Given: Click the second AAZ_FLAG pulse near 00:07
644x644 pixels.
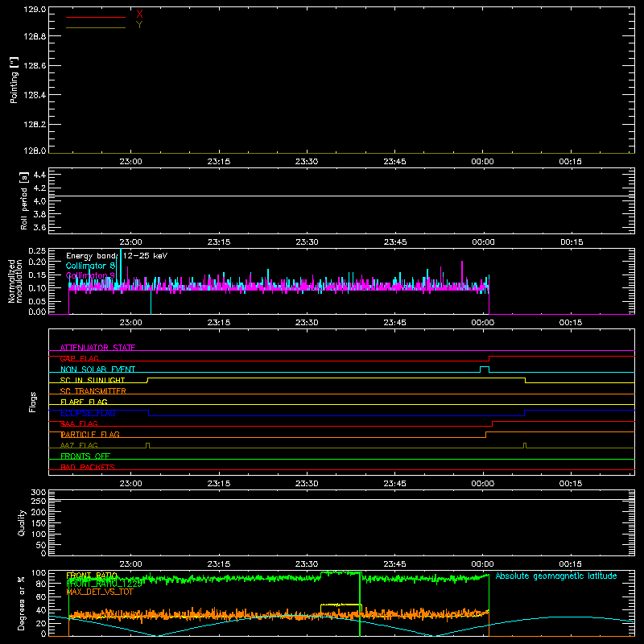Looking at the screenshot, I should coord(525,445).
